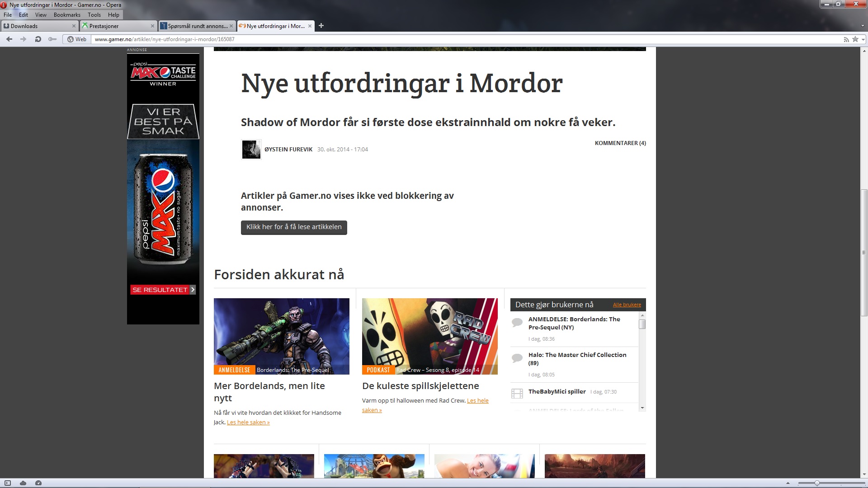Open the Donkey Kong article thumbnail
868x488 pixels.
pos(374,466)
